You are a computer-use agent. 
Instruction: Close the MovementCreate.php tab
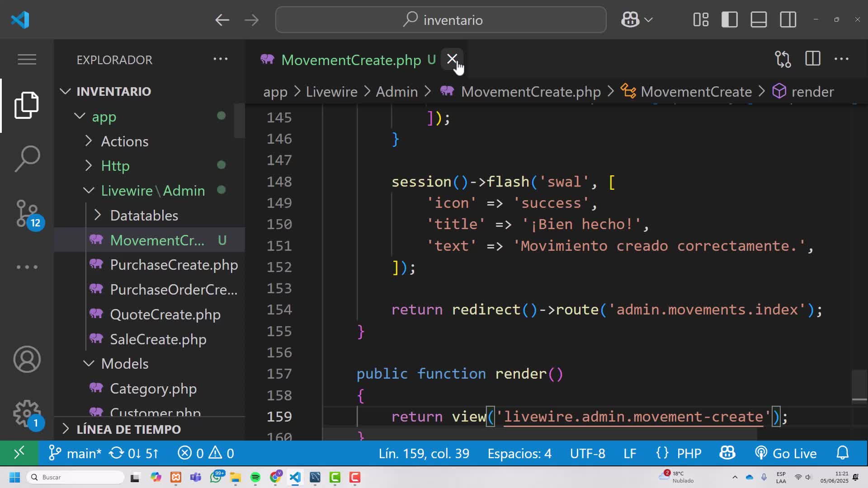click(x=452, y=59)
